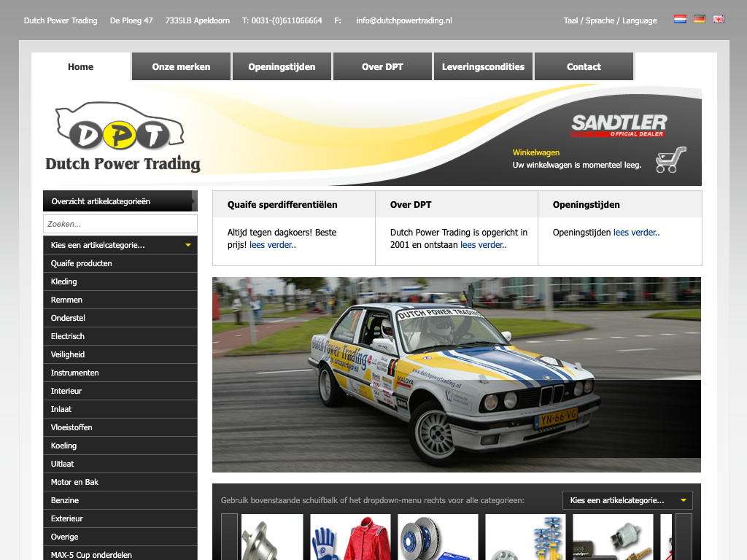
Task: Switch language via the Dutch flag
Action: [680, 20]
